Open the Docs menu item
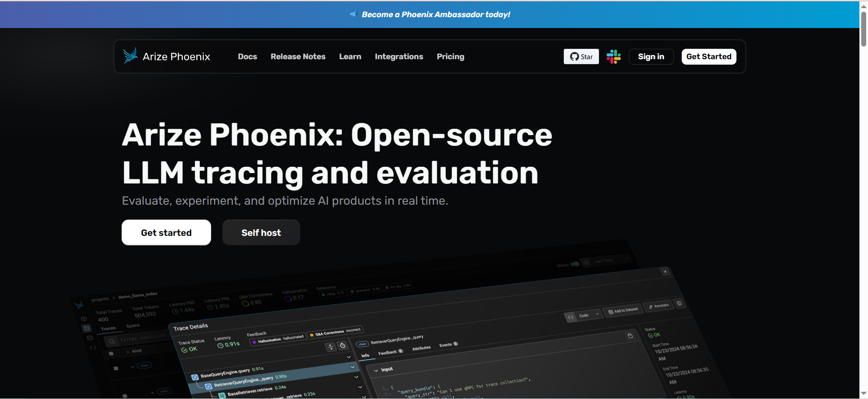 coord(247,56)
